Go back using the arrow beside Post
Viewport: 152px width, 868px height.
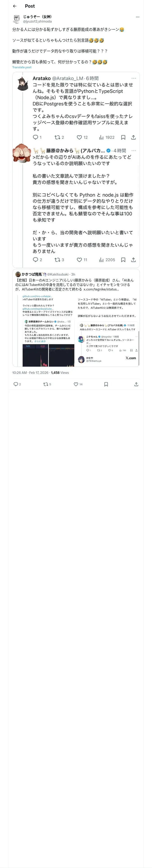pos(14,6)
